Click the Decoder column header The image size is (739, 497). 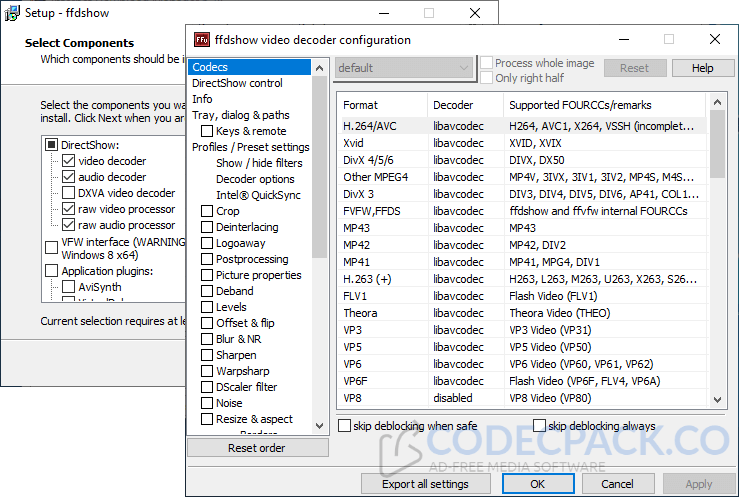click(465, 105)
